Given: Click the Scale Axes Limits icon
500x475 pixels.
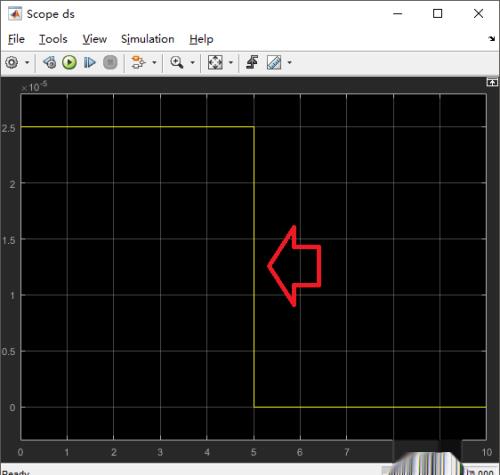Looking at the screenshot, I should click(215, 63).
